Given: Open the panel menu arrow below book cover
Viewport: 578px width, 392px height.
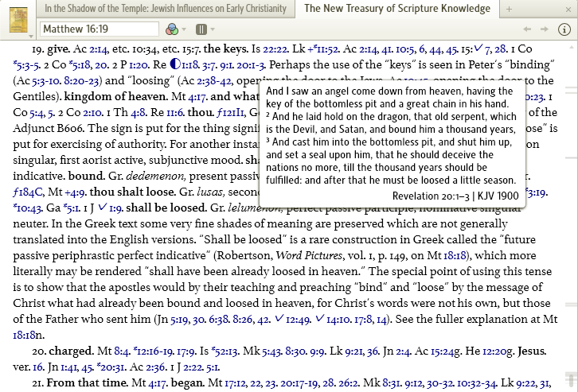Looking at the screenshot, I should [31, 36].
